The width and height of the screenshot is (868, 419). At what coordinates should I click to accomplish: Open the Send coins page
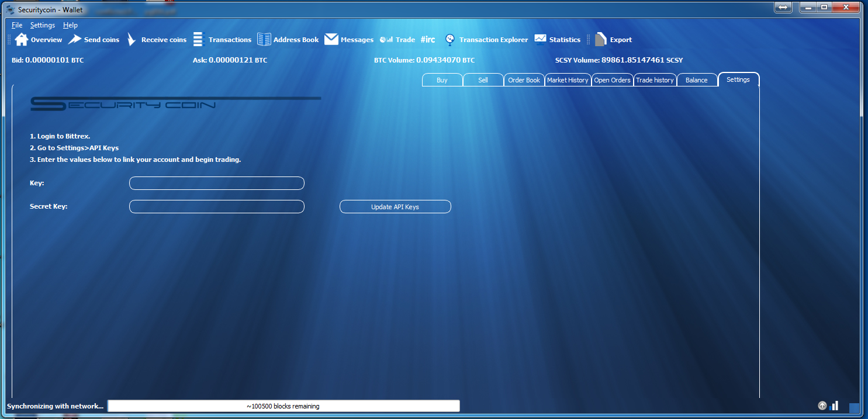(x=94, y=40)
